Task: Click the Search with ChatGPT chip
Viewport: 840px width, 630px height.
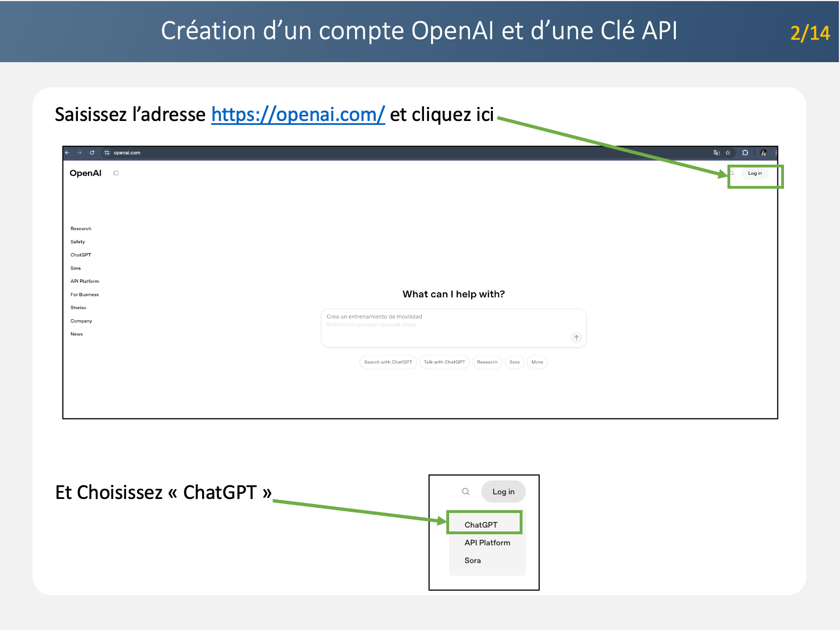Action: point(388,362)
